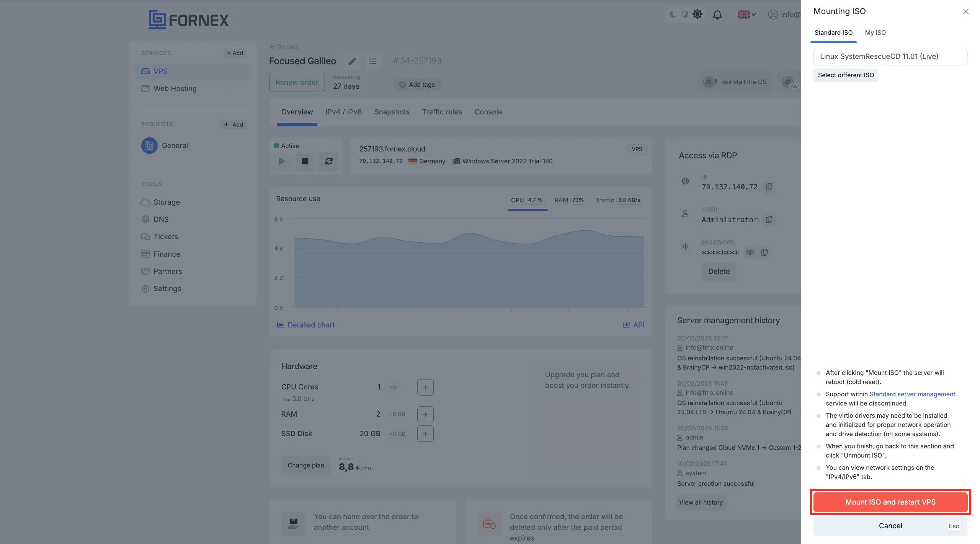Open Standard server management link
This screenshot has width=980, height=544.
[912, 394]
